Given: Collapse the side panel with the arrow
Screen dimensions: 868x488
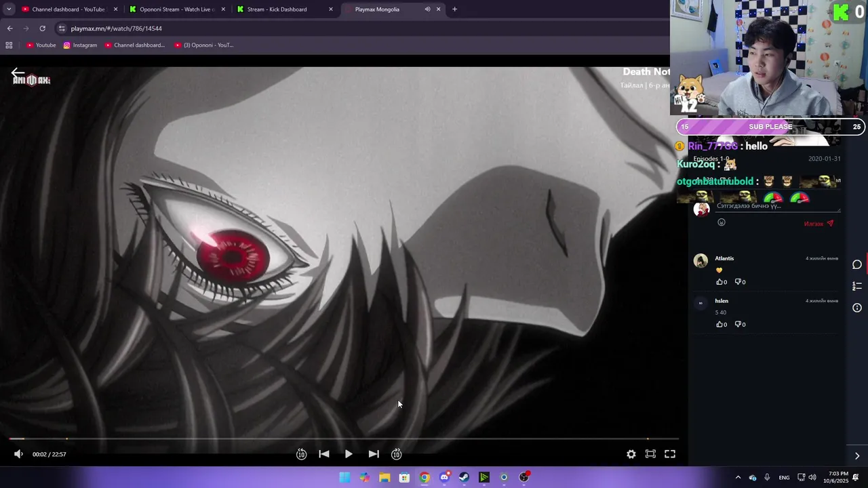Looking at the screenshot, I should click(x=857, y=455).
